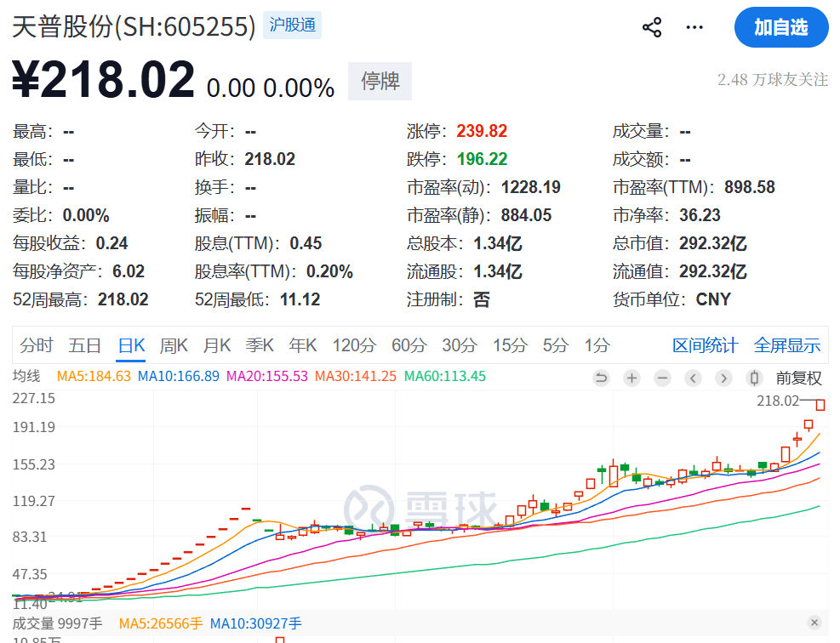
Task: Pan the chart left using the left chevron icon
Action: tap(693, 378)
